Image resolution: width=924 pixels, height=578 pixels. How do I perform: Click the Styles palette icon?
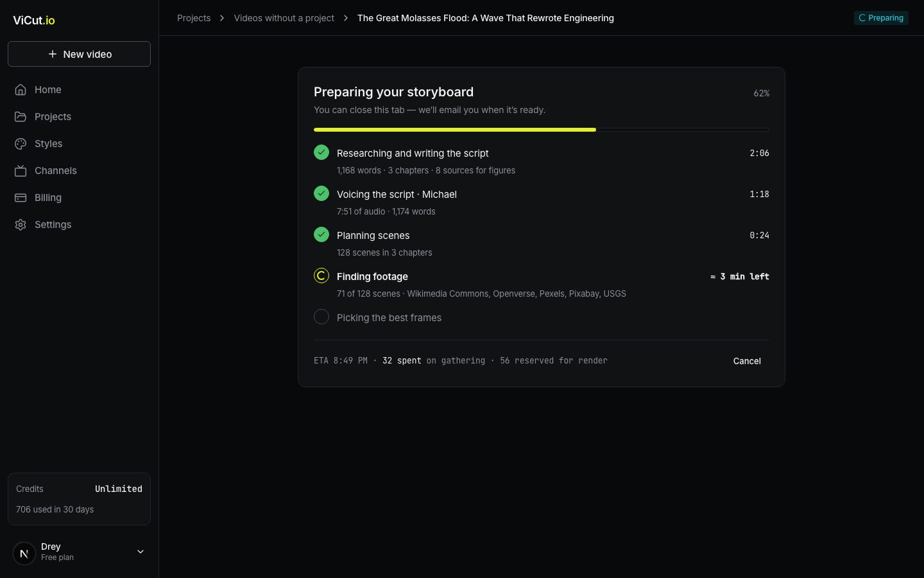(x=21, y=144)
